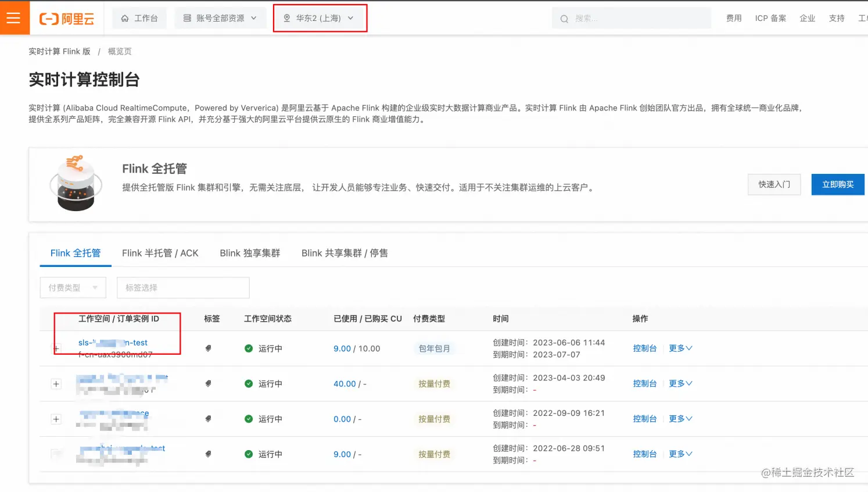Click the green running status icon of 2022-06-28 row

249,454
